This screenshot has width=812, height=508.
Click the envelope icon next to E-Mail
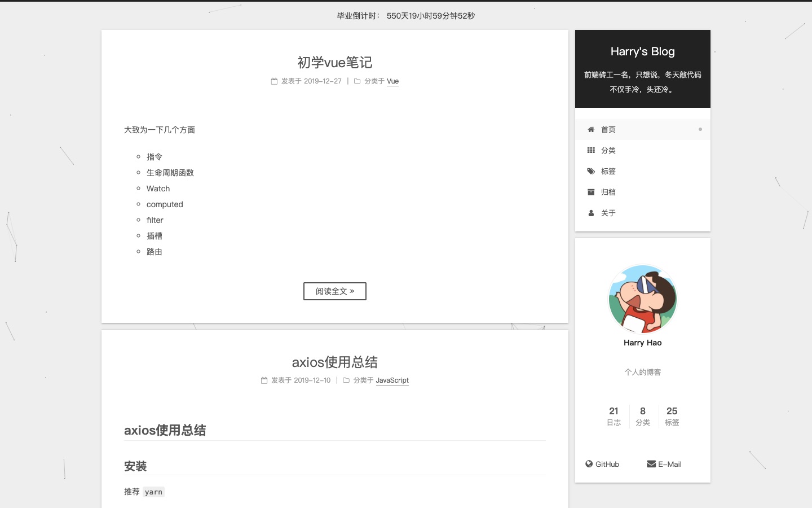(x=651, y=464)
